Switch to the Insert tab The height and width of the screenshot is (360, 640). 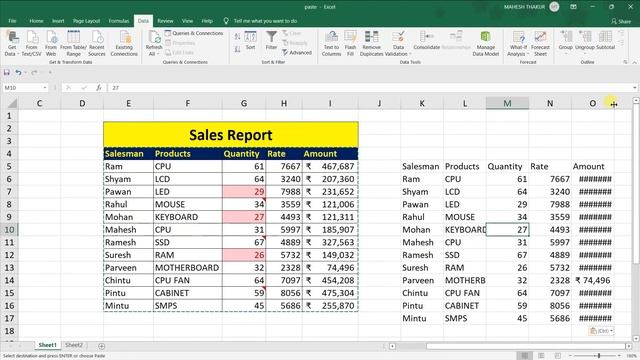58,21
